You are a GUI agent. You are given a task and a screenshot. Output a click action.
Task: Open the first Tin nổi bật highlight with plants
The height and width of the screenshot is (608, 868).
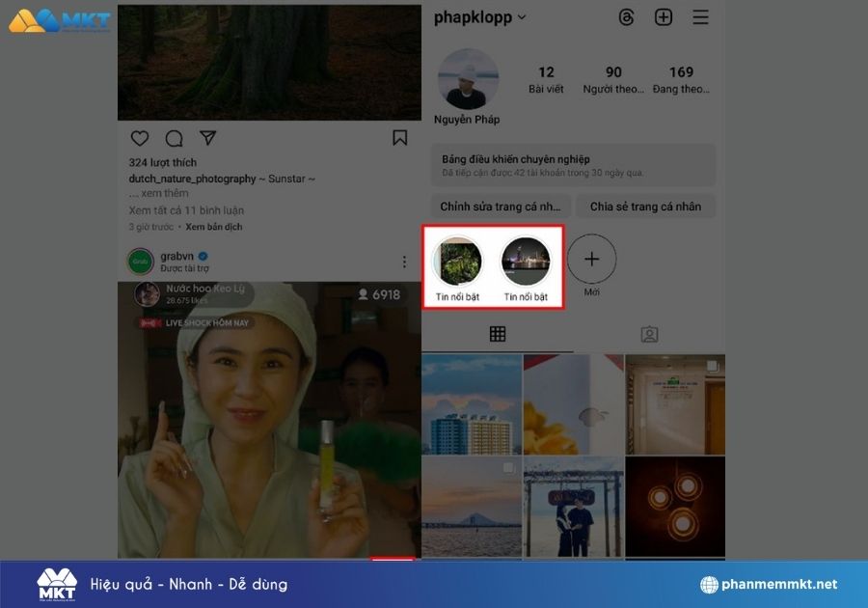457,262
